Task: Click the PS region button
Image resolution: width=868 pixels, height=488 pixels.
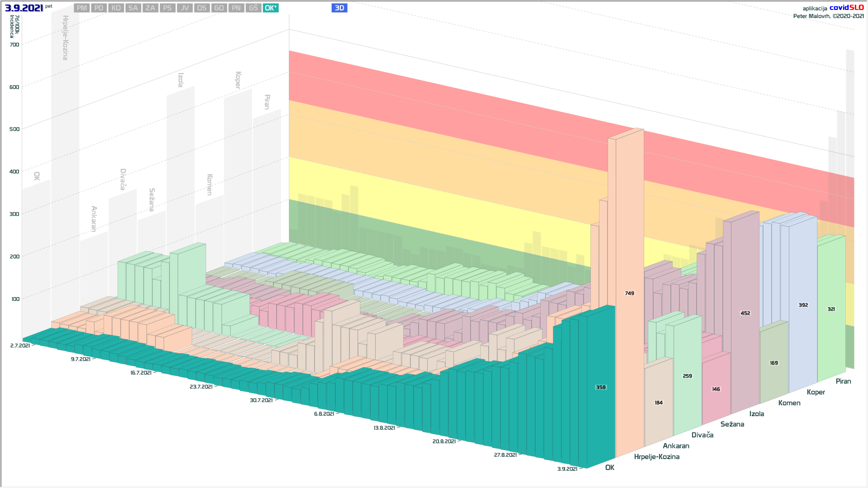Action: (167, 8)
